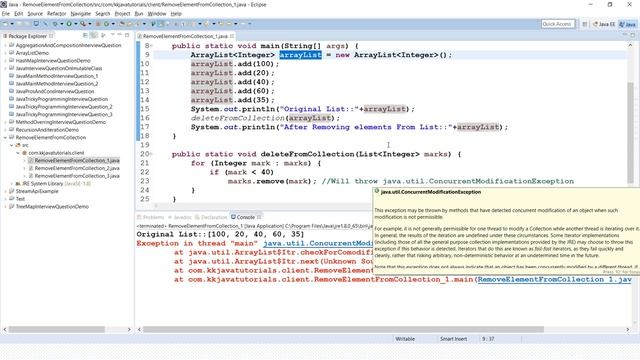Viewport: 640px width, 360px height.
Task: Collapse the src folder node
Action: (11, 145)
